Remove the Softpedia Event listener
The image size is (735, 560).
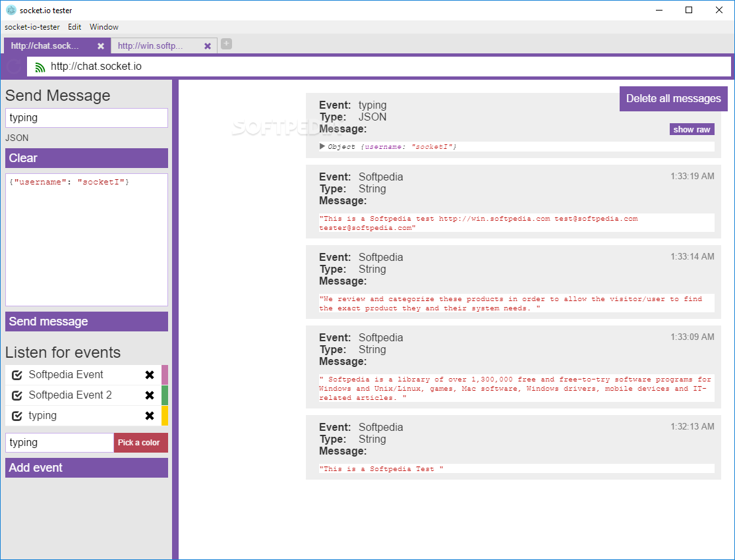150,375
